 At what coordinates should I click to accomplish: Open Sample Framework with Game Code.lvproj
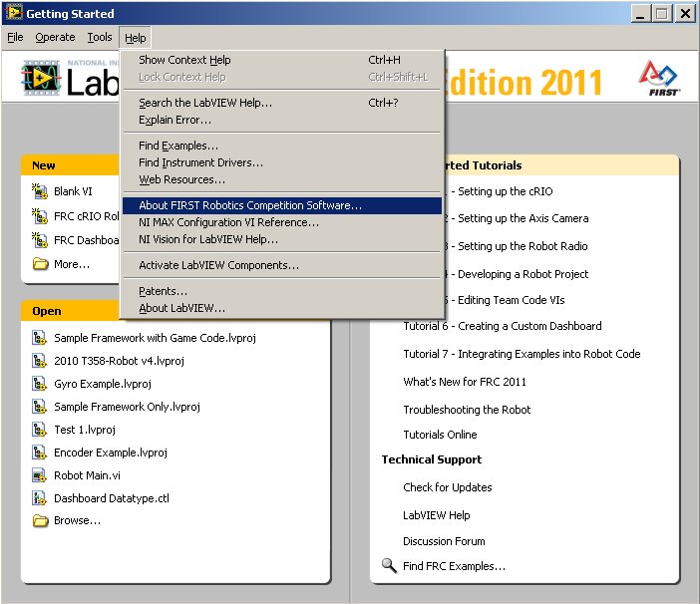click(155, 338)
